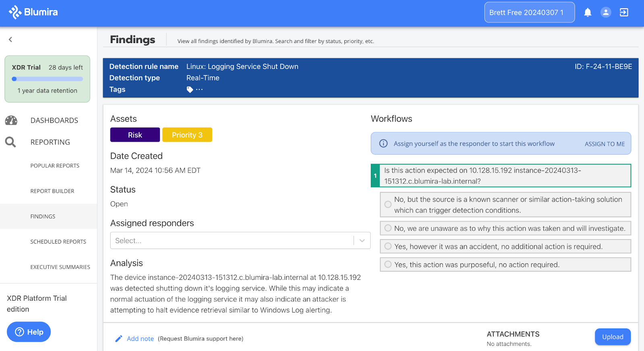Viewport: 644px width, 351px height.
Task: Click '(Request Blumira support here)' text
Action: pyautogui.click(x=200, y=339)
